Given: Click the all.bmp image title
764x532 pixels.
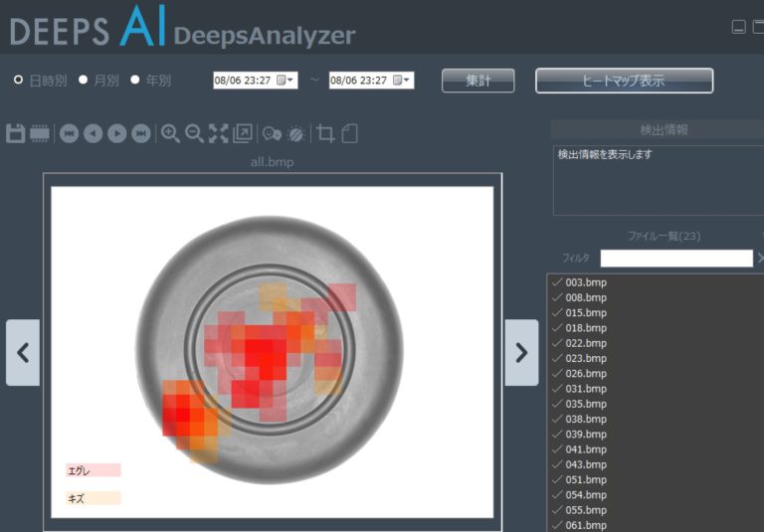Looking at the screenshot, I should (272, 162).
